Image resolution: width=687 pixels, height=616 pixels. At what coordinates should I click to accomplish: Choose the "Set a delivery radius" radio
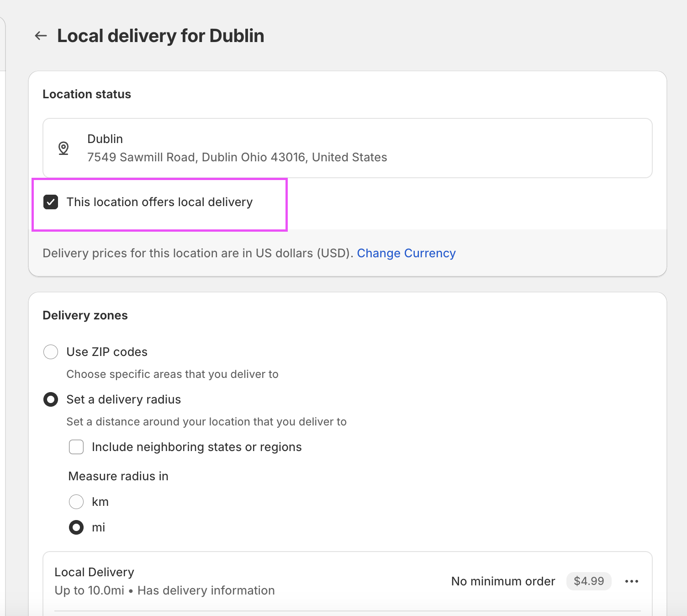pyautogui.click(x=51, y=399)
